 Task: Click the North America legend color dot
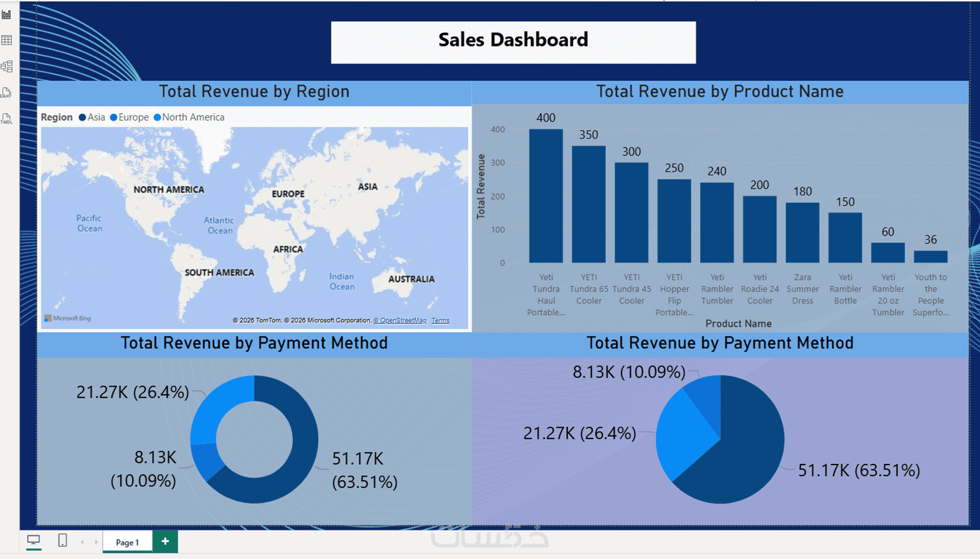[157, 118]
